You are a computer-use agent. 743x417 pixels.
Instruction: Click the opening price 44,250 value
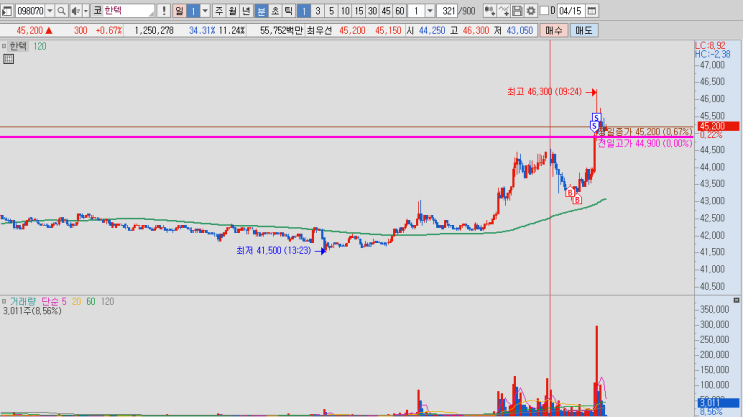432,30
